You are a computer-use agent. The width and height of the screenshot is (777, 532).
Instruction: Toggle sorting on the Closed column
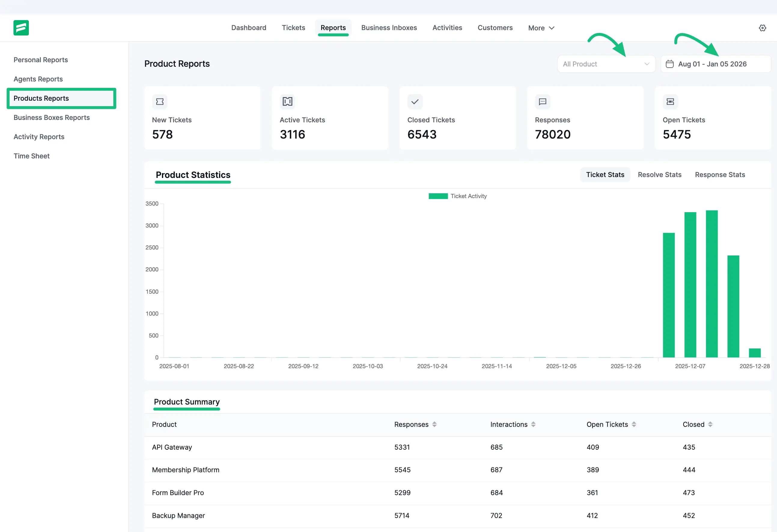pos(711,424)
